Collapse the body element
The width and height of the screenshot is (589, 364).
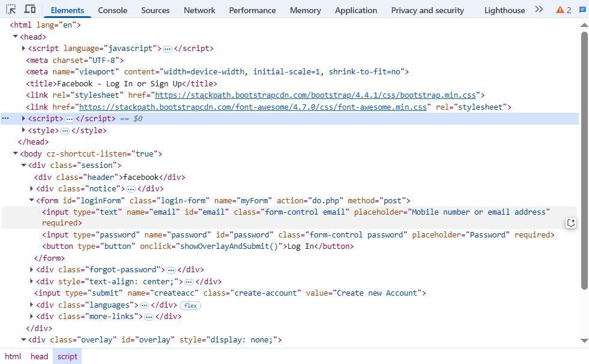(16, 153)
